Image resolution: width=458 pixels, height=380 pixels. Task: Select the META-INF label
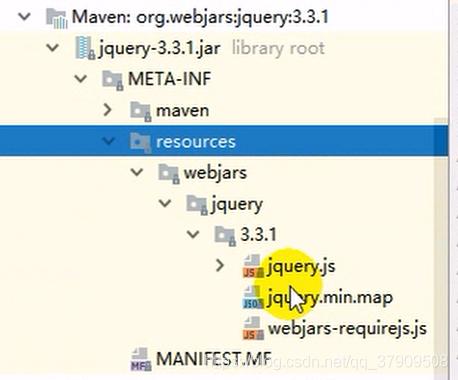[x=170, y=79]
